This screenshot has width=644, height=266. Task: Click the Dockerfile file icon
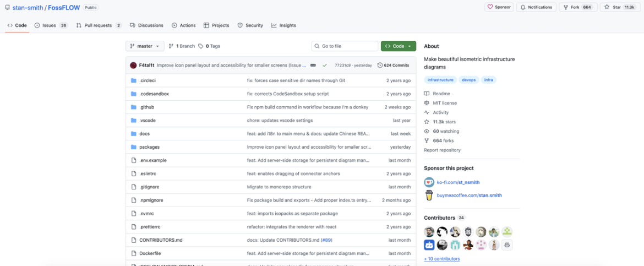(x=133, y=253)
